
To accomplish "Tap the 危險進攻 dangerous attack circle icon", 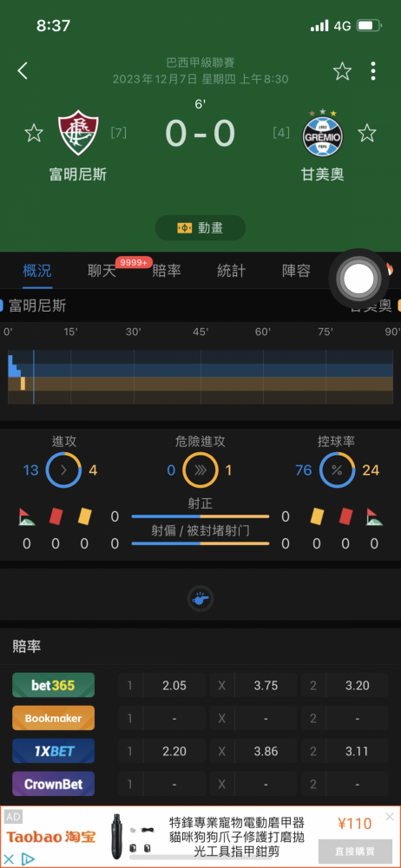I will click(x=200, y=470).
